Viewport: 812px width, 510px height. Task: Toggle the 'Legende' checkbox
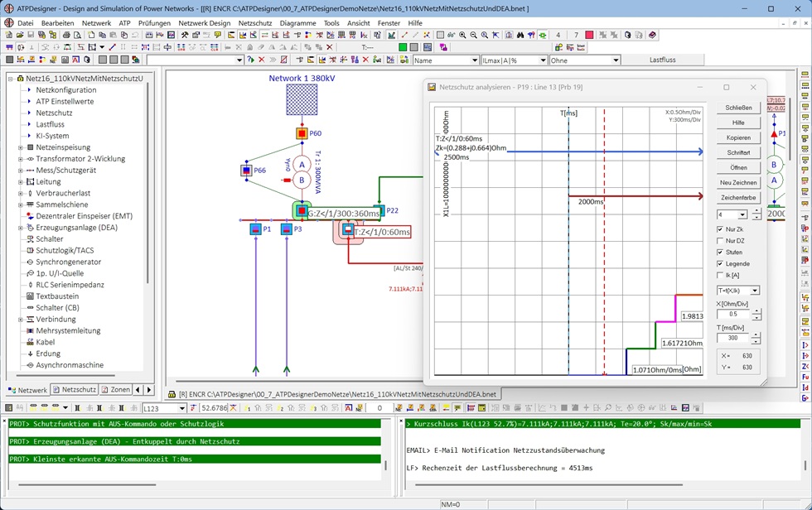point(720,264)
